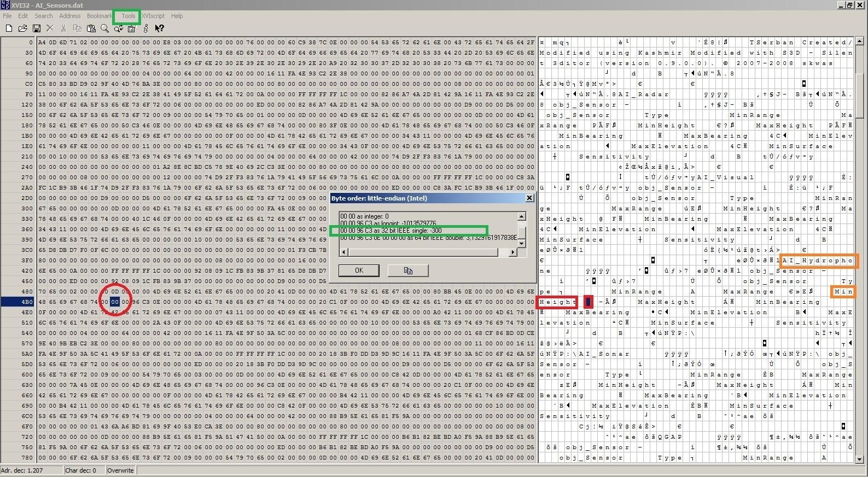The height and width of the screenshot is (477, 868).
Task: Click 'Char dec: 0' in status bar
Action: 84,470
